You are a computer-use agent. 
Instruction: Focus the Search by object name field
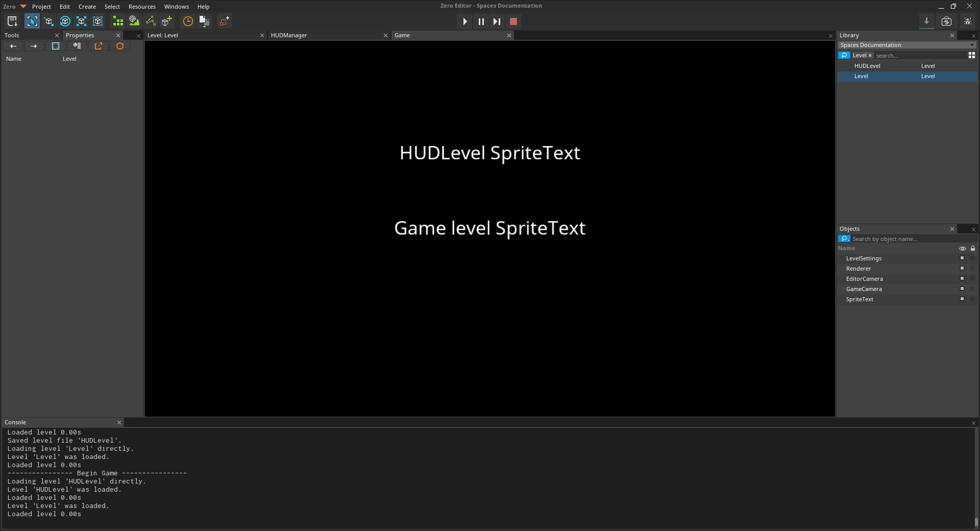(x=913, y=239)
